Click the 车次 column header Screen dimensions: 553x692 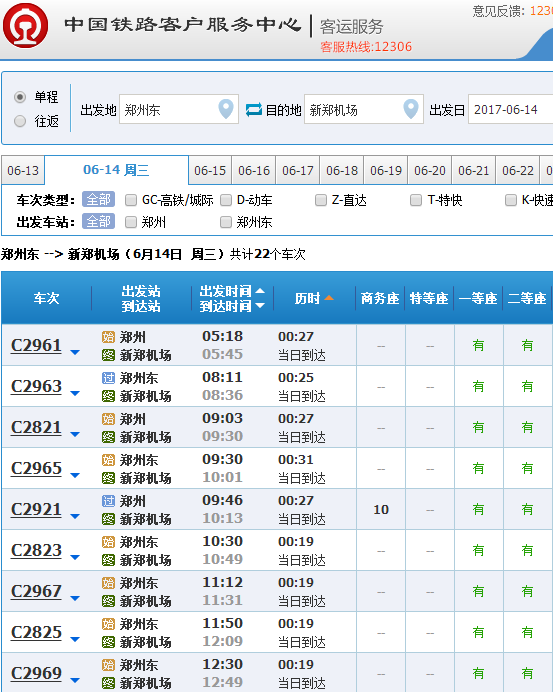pyautogui.click(x=46, y=298)
